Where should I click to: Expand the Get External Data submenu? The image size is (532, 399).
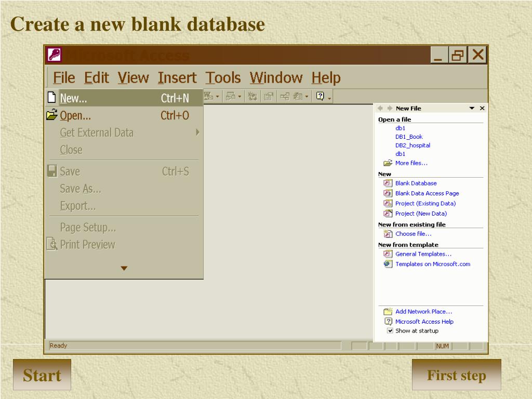pyautogui.click(x=198, y=132)
